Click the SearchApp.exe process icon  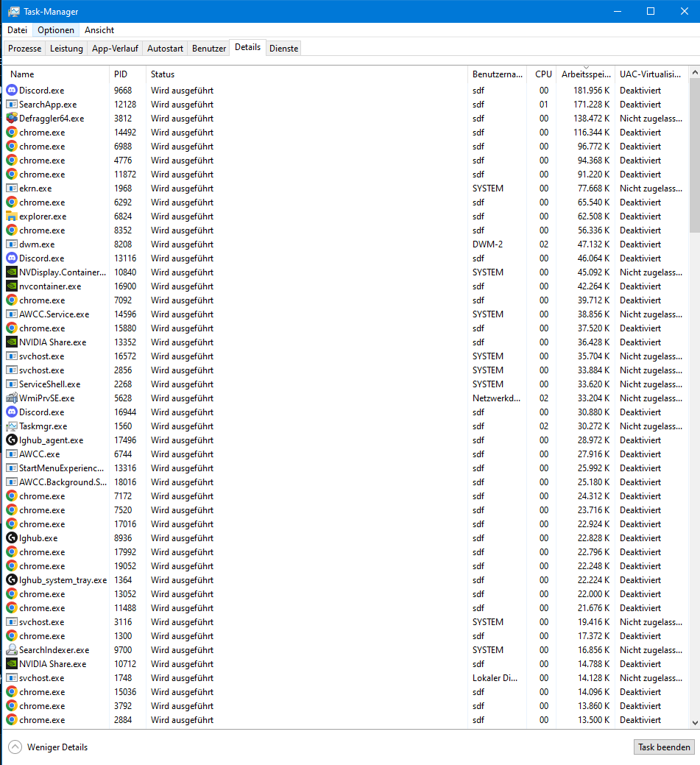(x=12, y=105)
